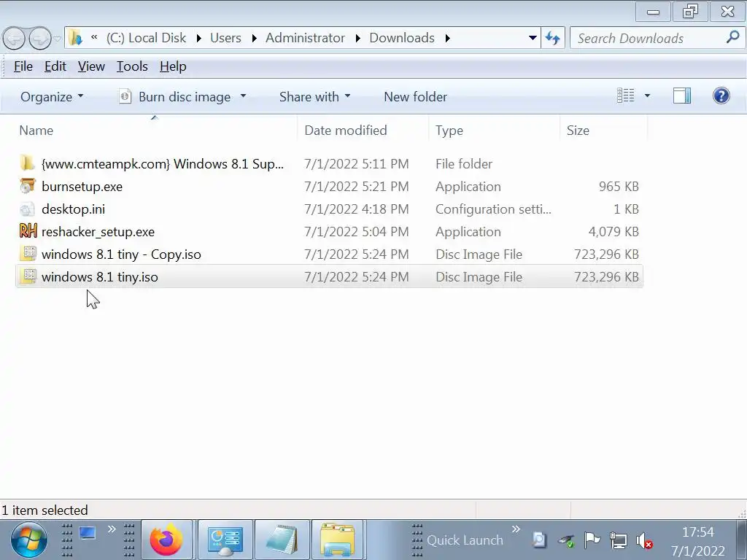The height and width of the screenshot is (560, 747).
Task: Navigate to Administrator in the breadcrumb
Action: click(305, 38)
